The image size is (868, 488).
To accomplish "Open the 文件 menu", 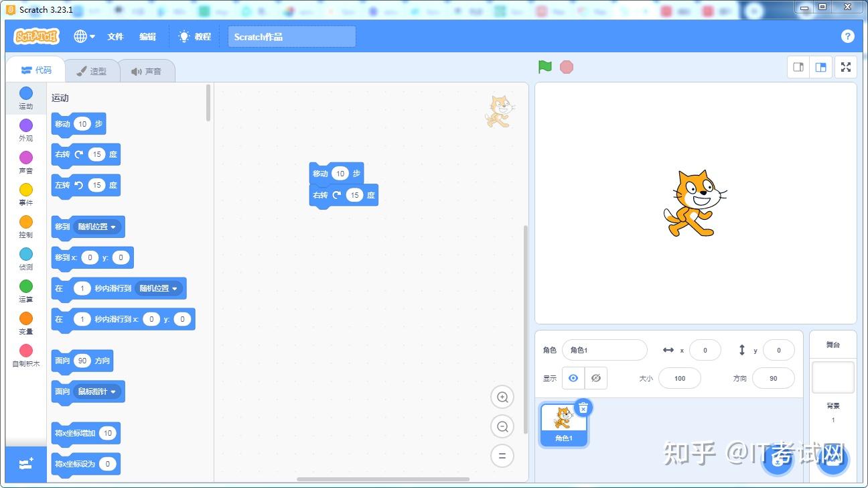I will click(x=115, y=36).
